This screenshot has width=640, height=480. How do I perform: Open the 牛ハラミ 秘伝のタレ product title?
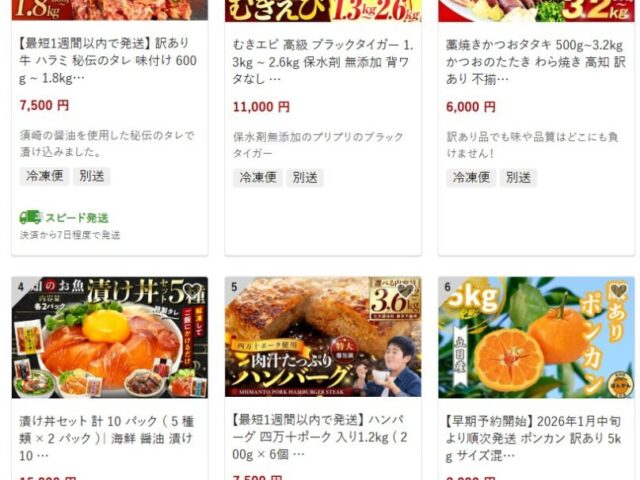coord(108,60)
